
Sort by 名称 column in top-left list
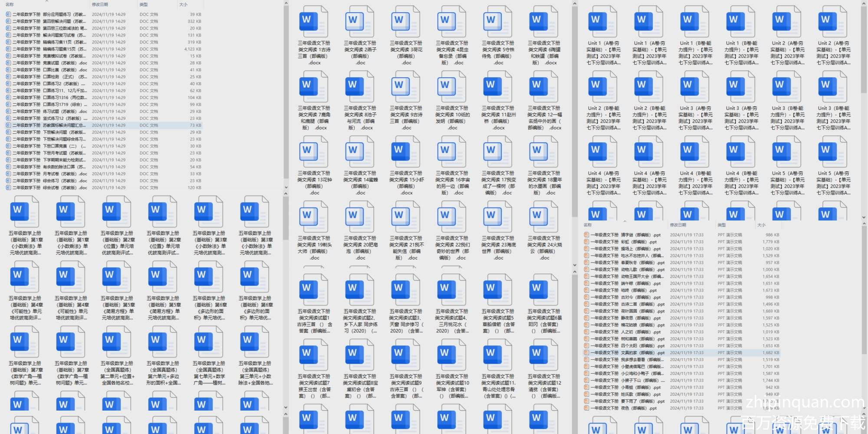(10, 4)
